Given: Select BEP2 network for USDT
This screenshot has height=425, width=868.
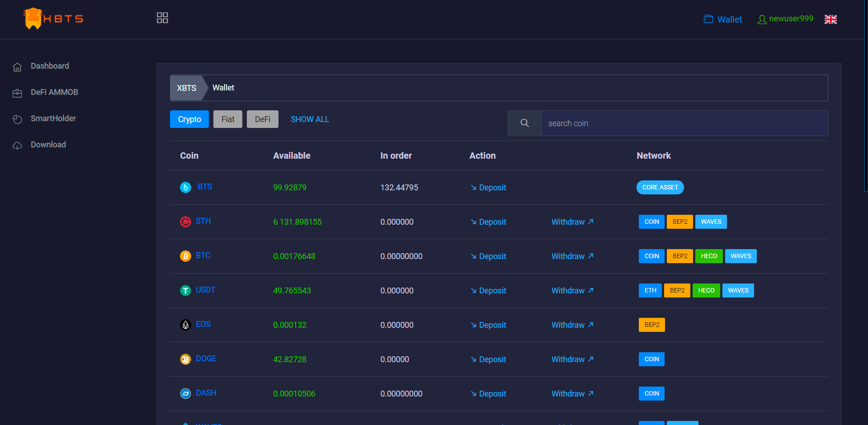Looking at the screenshot, I should pyautogui.click(x=677, y=290).
